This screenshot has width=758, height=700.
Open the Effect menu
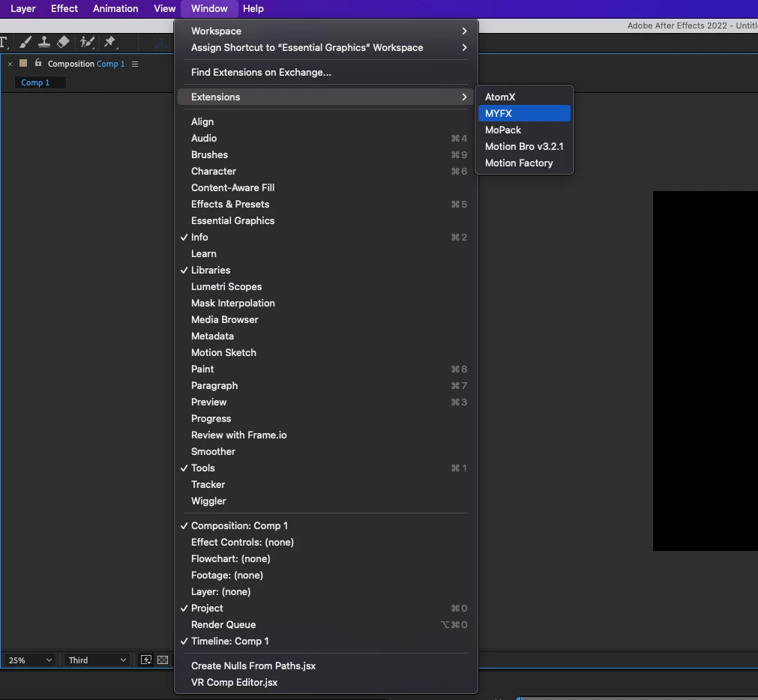64,9
